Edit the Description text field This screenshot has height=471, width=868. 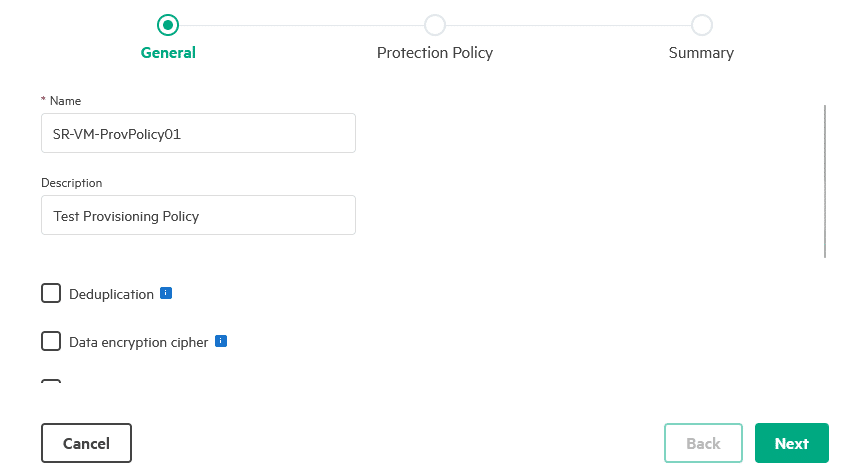click(198, 215)
